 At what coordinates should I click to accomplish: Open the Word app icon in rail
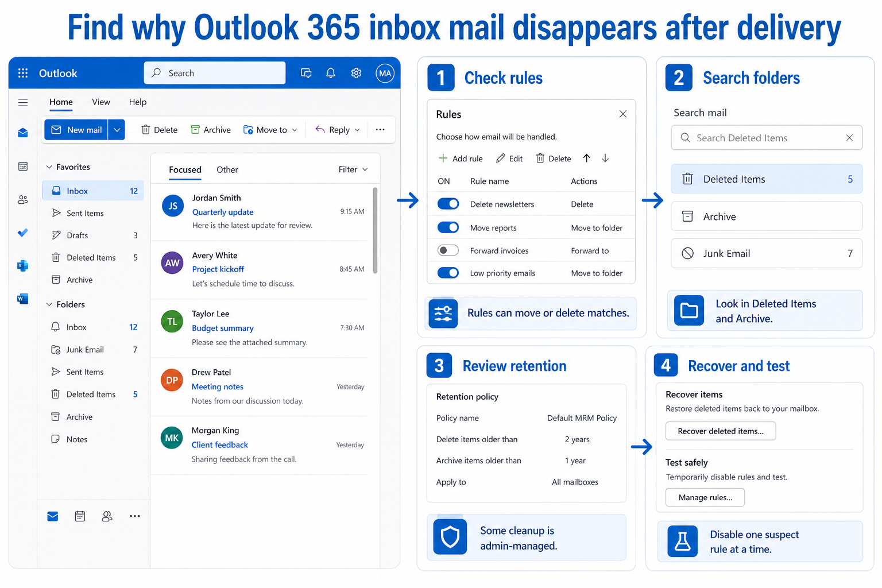point(23,299)
